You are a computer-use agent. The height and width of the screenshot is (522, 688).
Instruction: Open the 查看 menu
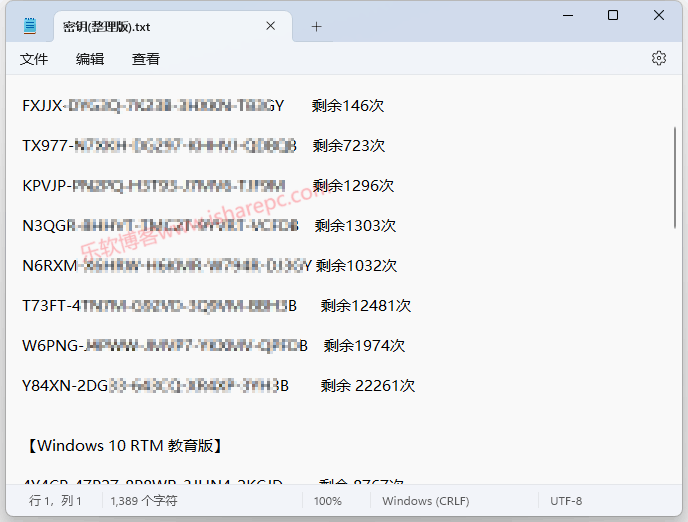[x=146, y=59]
